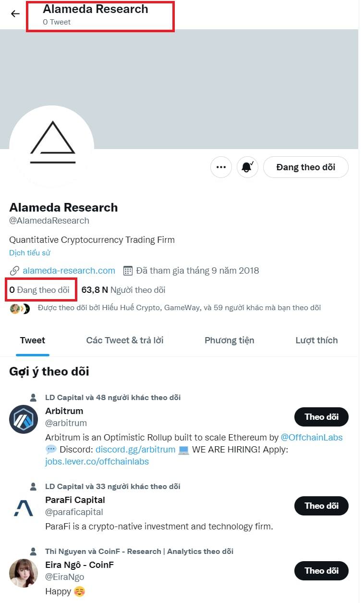364x603 pixels.
Task: Open the Lượt thích likes tab
Action: [316, 340]
